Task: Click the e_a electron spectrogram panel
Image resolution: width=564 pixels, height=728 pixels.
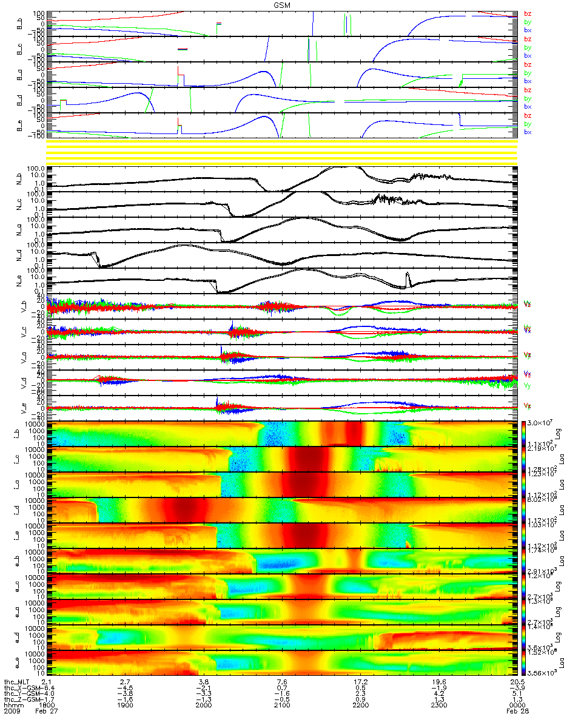Action: pos(282,612)
